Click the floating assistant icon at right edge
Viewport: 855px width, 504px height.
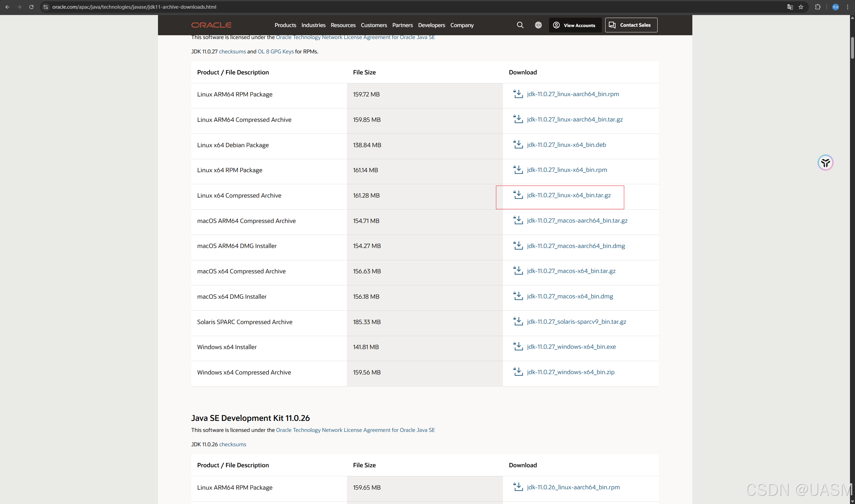coord(825,163)
